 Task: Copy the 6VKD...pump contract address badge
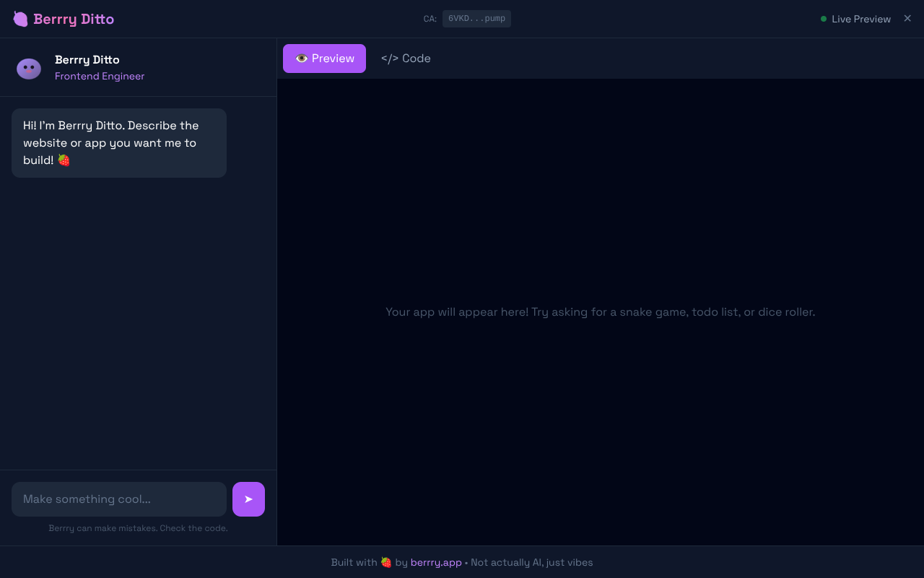pos(476,18)
